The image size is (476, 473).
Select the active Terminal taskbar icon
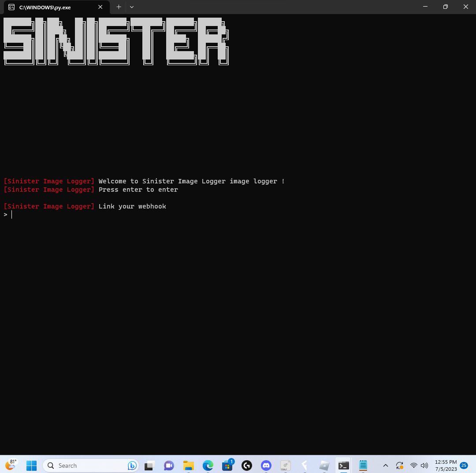(343, 465)
